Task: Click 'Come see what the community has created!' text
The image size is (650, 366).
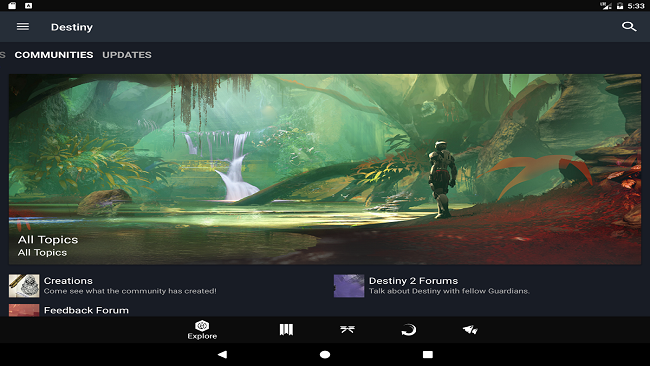Action: [130, 291]
